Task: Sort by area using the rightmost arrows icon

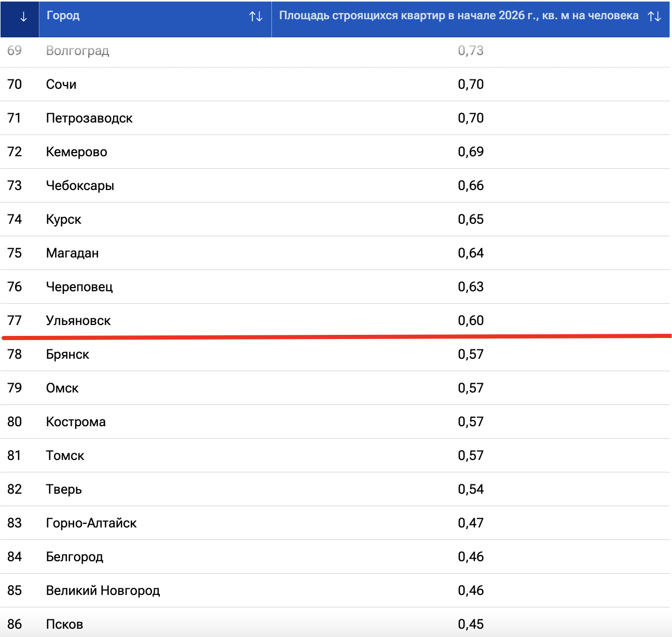Action: coord(654,17)
